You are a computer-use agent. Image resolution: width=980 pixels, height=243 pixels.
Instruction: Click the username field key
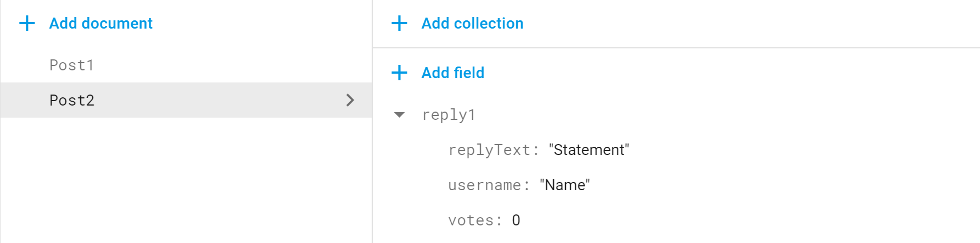pyautogui.click(x=489, y=185)
